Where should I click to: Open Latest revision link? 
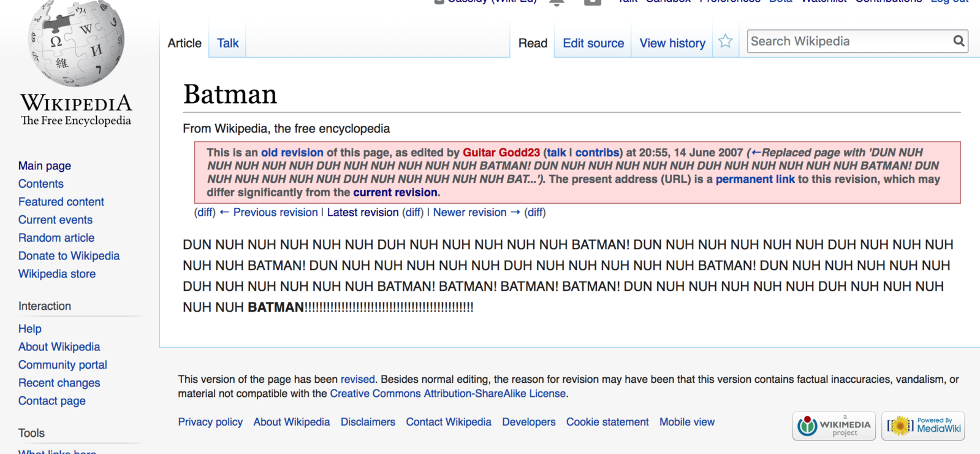coord(363,212)
